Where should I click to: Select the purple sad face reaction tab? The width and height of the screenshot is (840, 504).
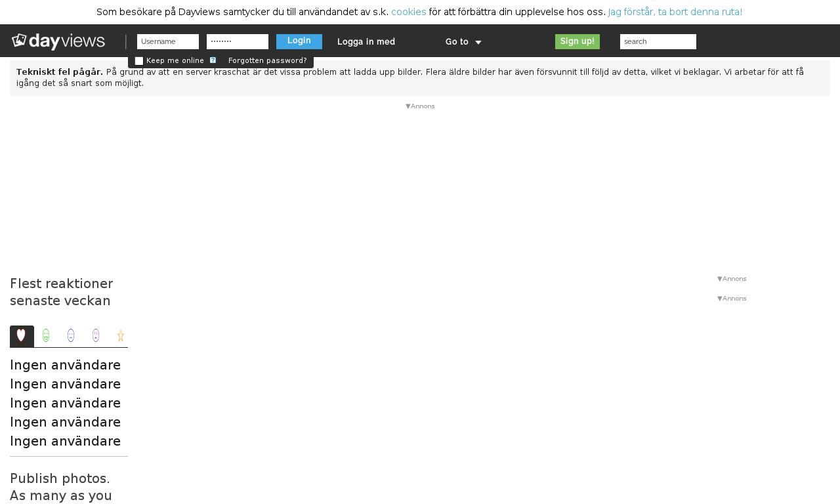pyautogui.click(x=96, y=336)
